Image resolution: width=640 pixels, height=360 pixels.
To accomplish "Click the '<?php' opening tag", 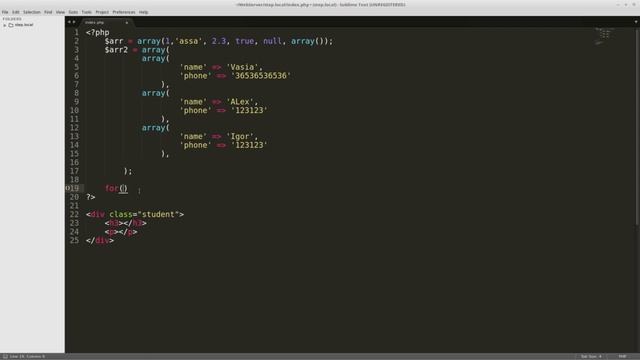I will pos(98,32).
